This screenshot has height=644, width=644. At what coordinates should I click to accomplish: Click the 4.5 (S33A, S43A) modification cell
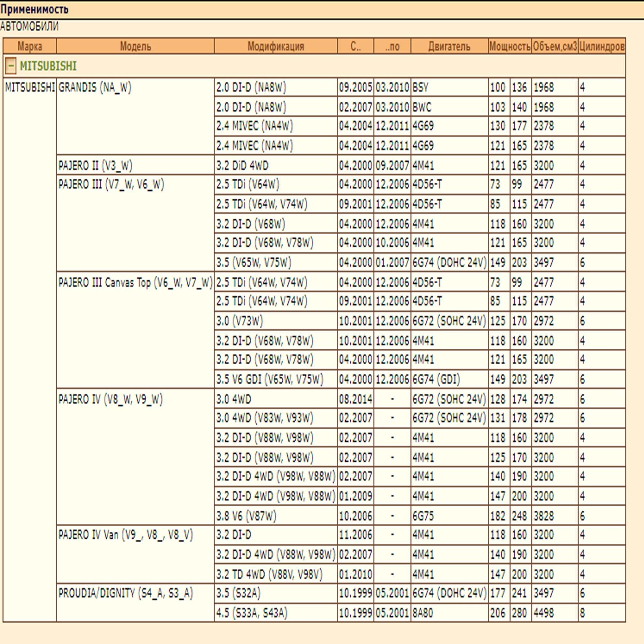click(276, 613)
